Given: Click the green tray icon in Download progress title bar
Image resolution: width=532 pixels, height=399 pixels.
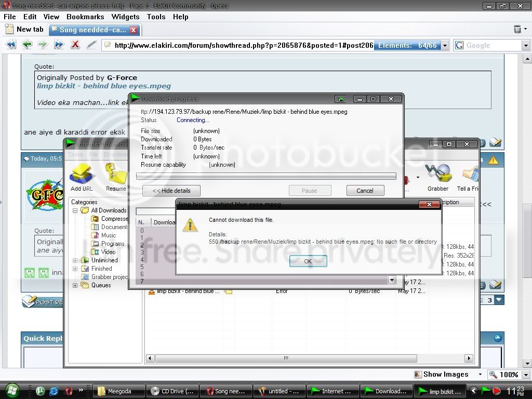Looking at the screenshot, I should 341,99.
